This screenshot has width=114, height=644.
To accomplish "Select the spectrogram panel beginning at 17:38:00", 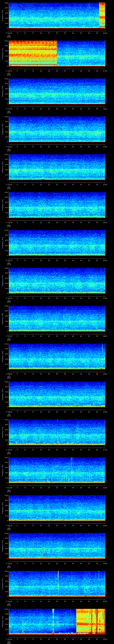I will [x=57, y=357].
